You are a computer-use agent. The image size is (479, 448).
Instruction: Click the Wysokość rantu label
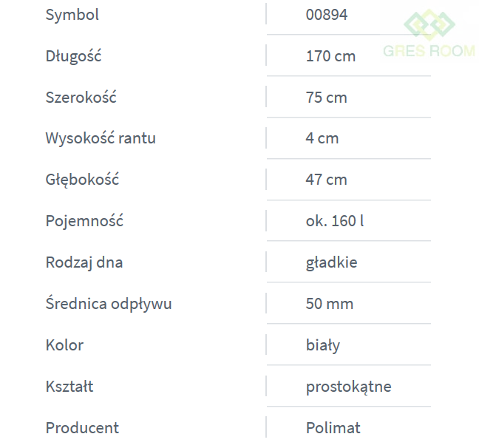101,138
